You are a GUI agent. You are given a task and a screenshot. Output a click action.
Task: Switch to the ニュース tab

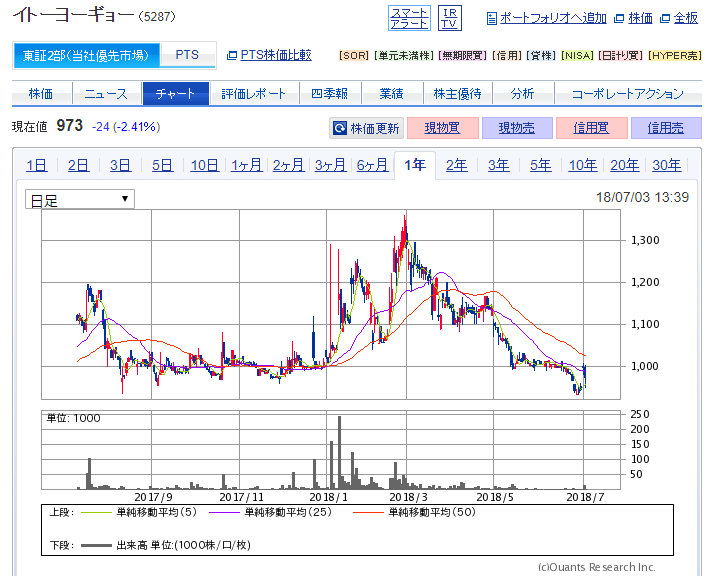point(107,93)
